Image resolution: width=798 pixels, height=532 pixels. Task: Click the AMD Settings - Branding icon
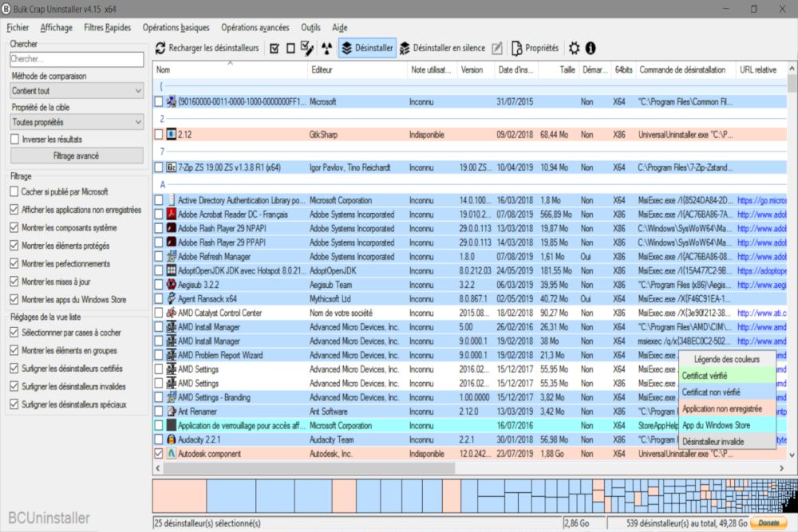tap(172, 397)
